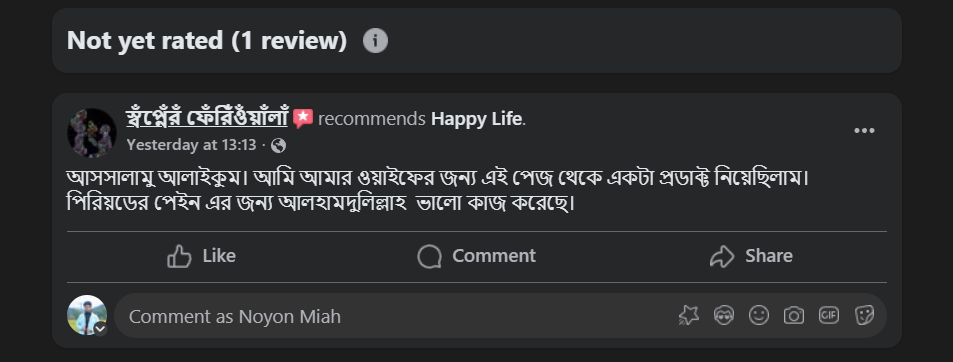Open the GIF picker in comment box
Viewport: 953px width, 362px height.
point(829,315)
